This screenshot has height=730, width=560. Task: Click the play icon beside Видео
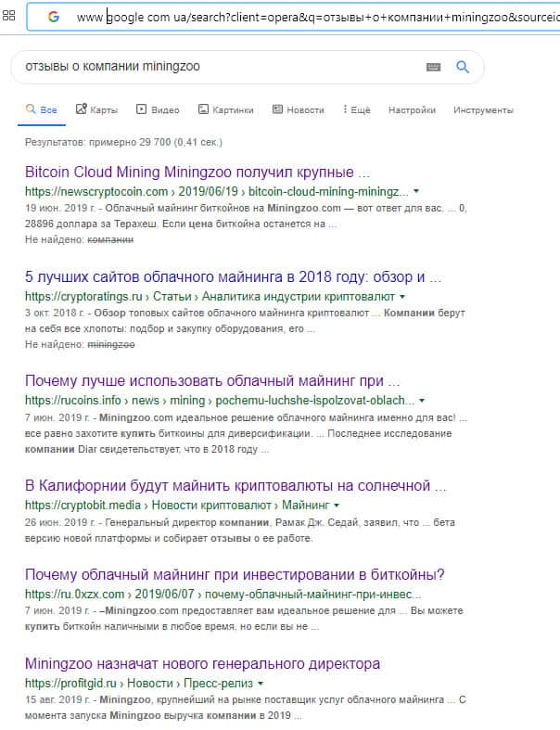point(141,109)
